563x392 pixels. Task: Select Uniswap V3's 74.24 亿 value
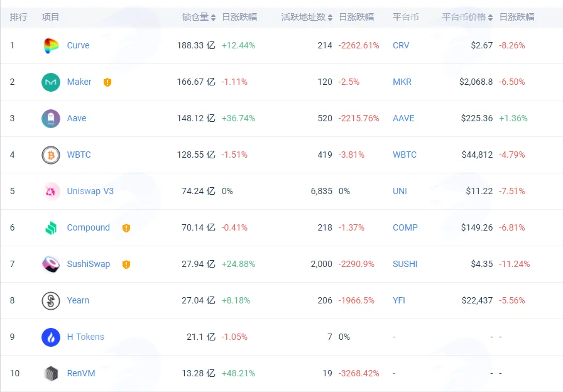tap(199, 192)
